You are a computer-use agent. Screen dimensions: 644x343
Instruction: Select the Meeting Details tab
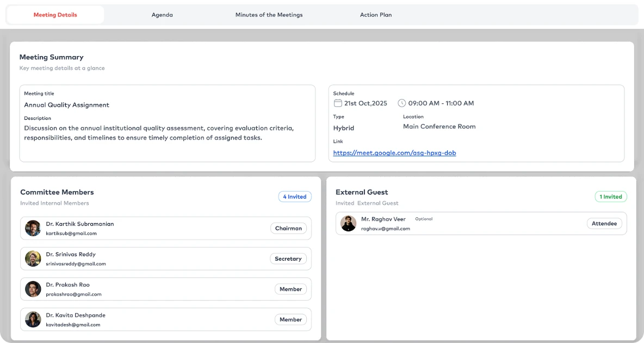pyautogui.click(x=55, y=15)
